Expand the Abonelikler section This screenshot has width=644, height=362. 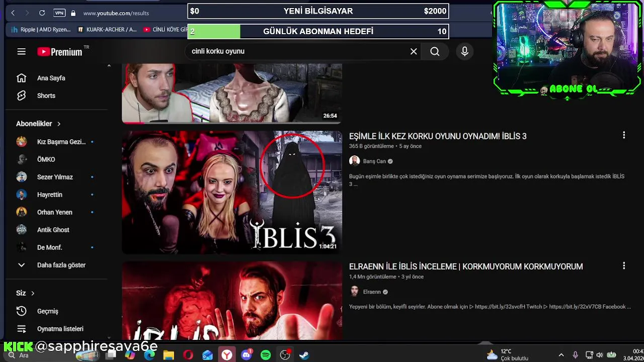point(38,124)
